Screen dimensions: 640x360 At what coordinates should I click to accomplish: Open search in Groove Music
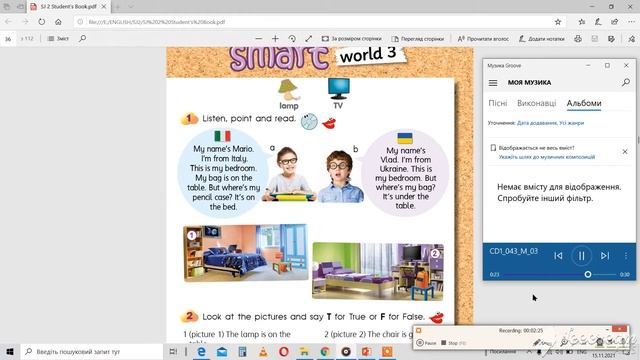pyautogui.click(x=625, y=82)
